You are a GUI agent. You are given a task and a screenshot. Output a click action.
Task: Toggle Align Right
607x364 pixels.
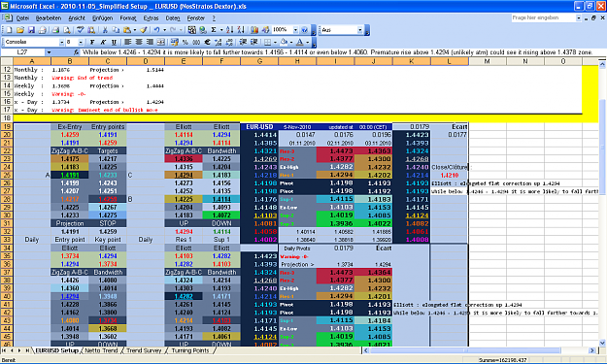point(150,42)
